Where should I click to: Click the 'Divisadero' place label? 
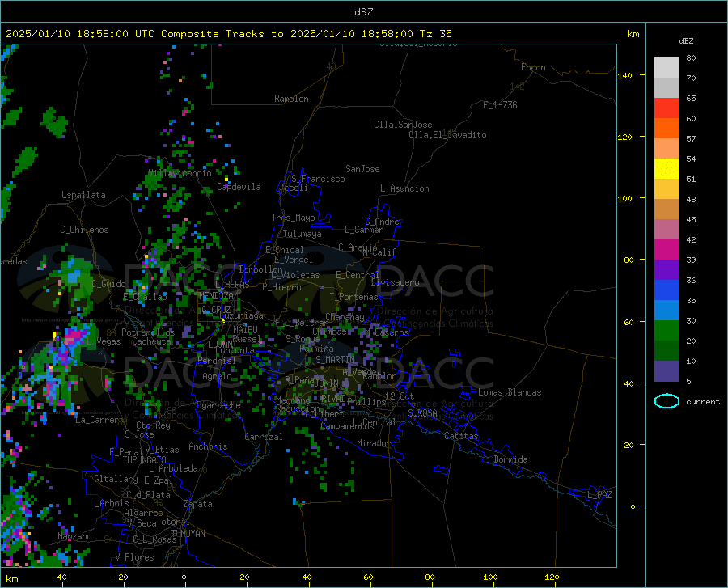tap(395, 282)
